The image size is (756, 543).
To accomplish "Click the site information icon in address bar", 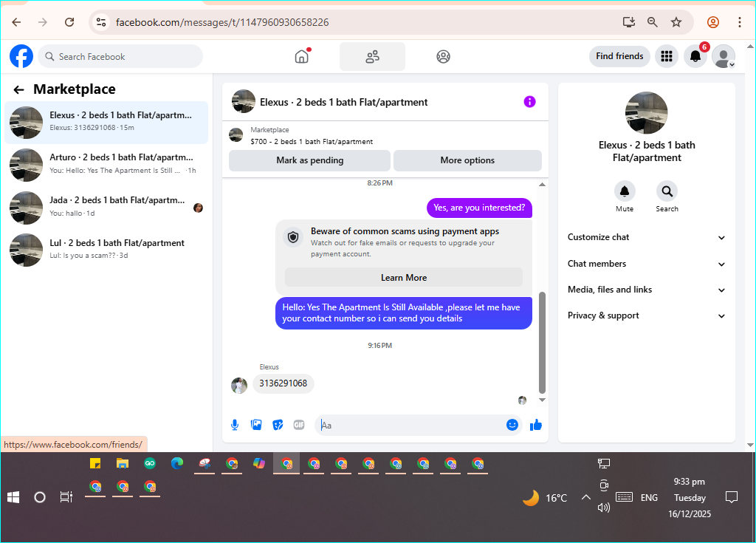I will pos(100,22).
